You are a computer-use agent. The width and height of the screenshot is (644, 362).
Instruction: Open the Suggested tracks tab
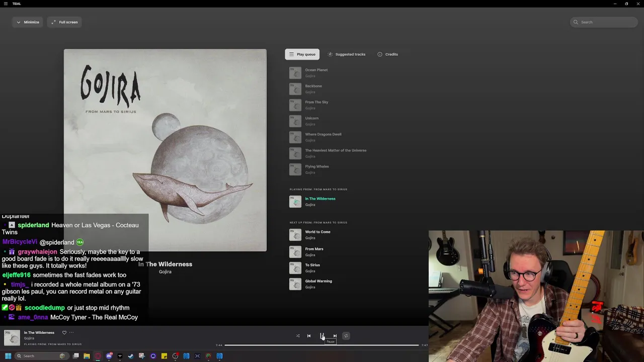pos(346,54)
